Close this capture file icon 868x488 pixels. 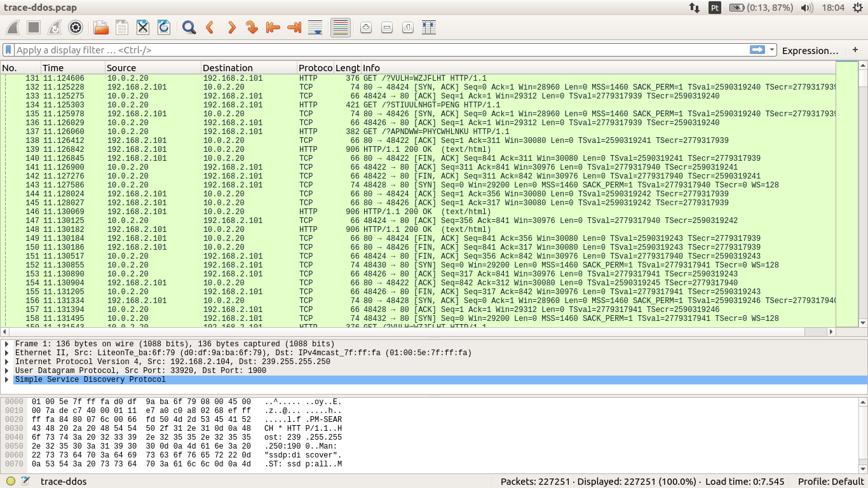click(143, 27)
